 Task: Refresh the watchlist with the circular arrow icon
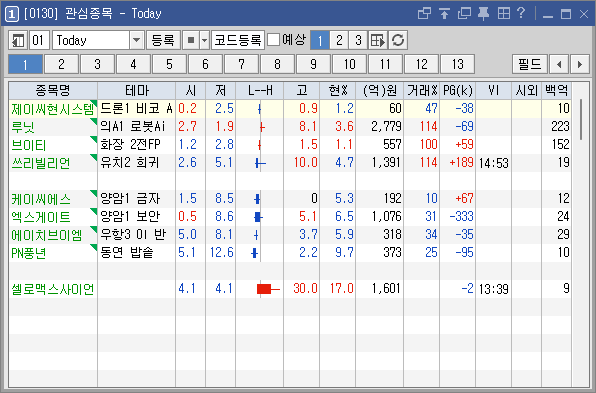[398, 40]
